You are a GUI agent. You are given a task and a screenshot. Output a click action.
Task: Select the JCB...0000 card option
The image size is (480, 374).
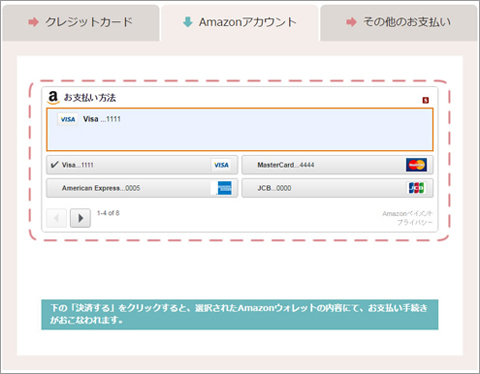coord(337,188)
